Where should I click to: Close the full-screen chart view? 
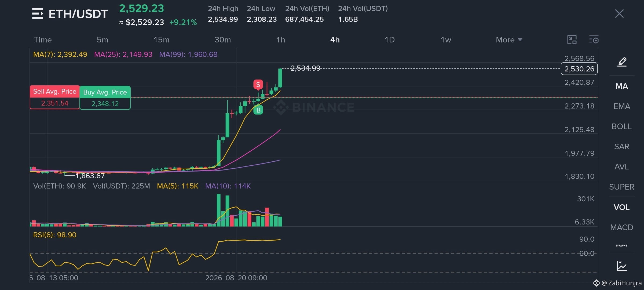(619, 14)
